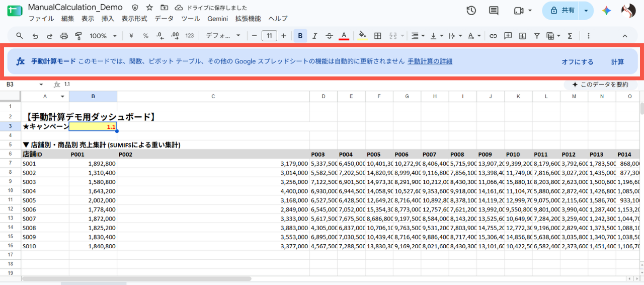644x285 pixels.
Task: Click the column C header
Action: click(x=213, y=96)
